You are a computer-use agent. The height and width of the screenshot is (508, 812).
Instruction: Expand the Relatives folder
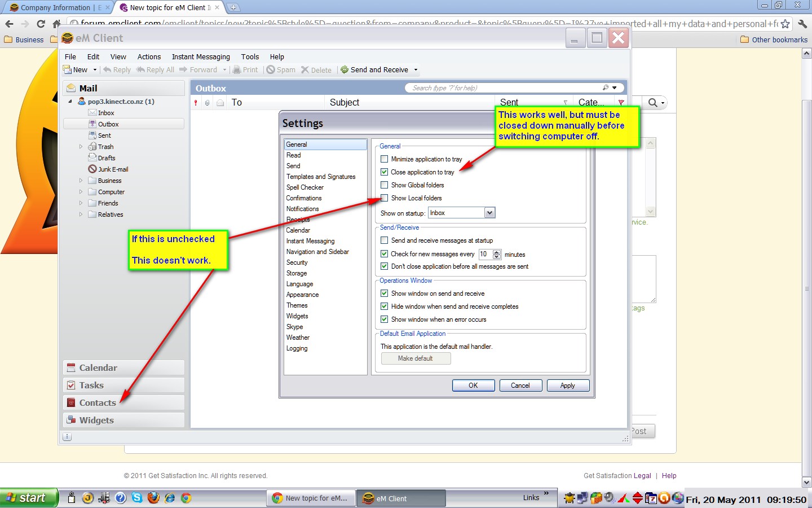(x=81, y=214)
